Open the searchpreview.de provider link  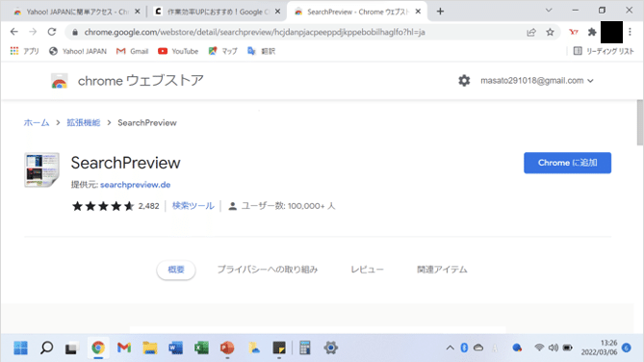[x=135, y=185]
